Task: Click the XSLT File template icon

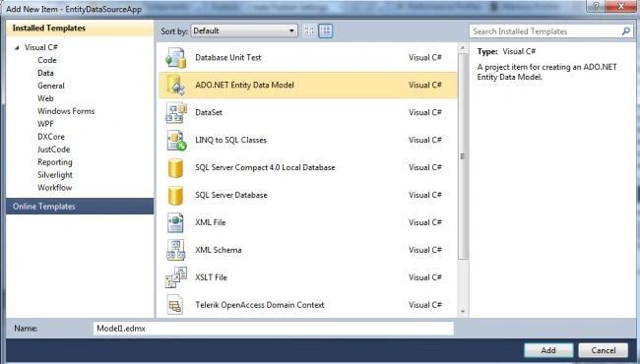Action: point(176,277)
